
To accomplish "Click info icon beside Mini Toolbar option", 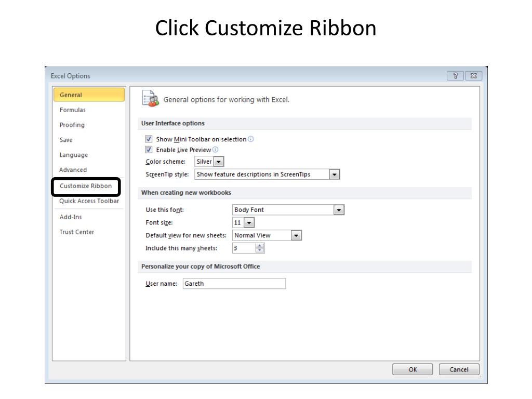I will (x=251, y=139).
